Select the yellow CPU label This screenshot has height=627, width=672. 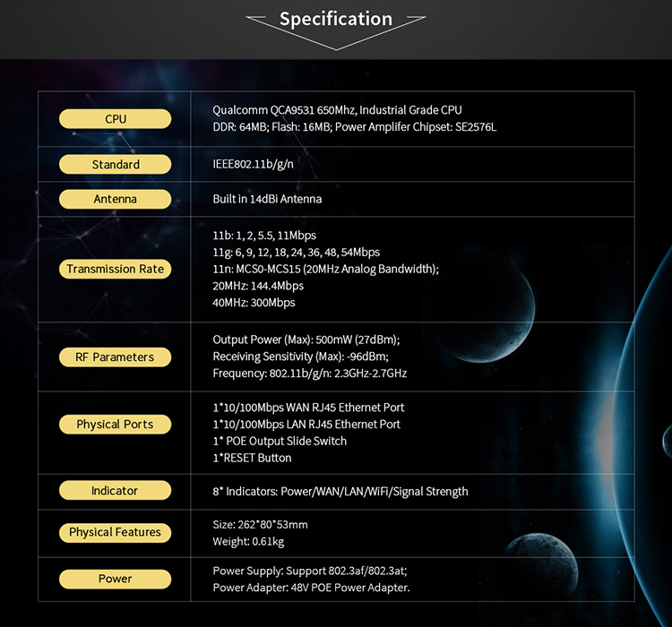[x=116, y=119]
